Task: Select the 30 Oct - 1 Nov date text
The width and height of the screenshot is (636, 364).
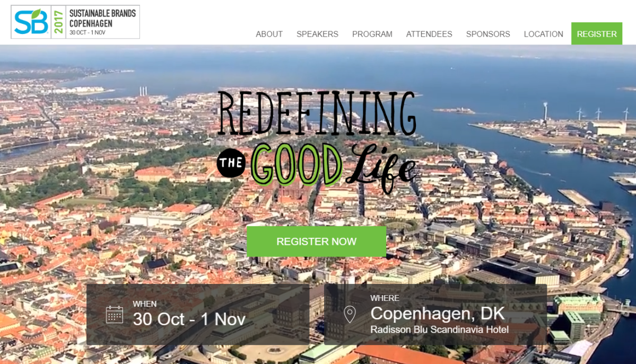Action: (x=189, y=319)
